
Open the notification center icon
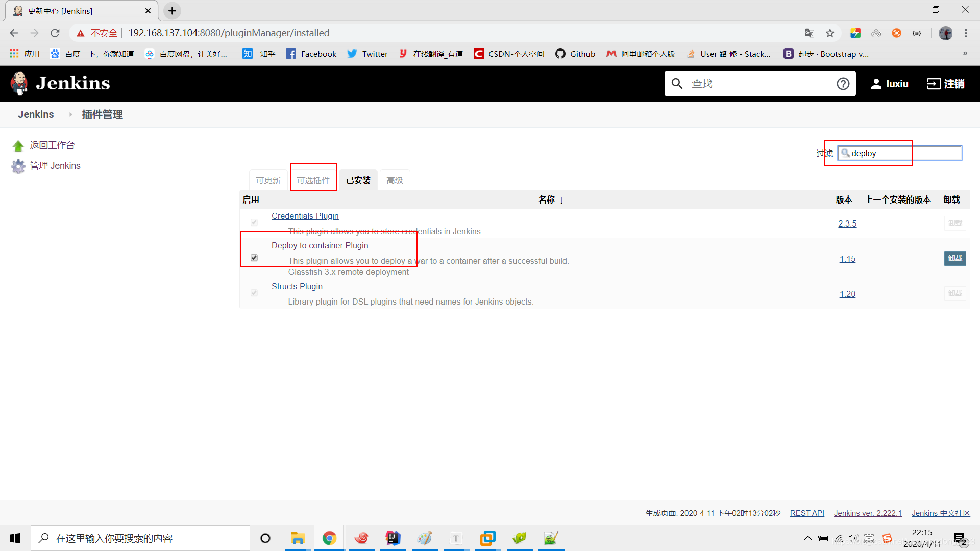pyautogui.click(x=960, y=539)
